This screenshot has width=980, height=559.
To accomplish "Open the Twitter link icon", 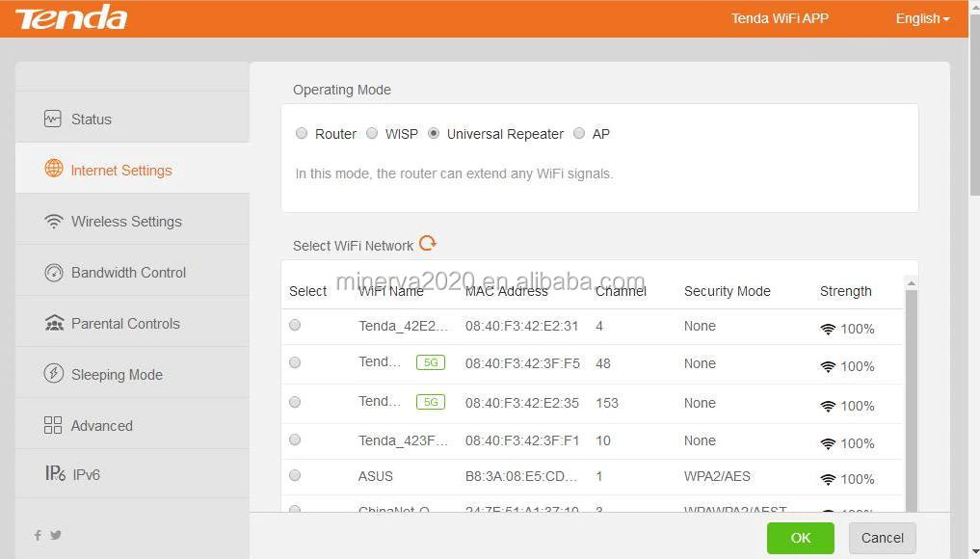I will click(x=56, y=535).
